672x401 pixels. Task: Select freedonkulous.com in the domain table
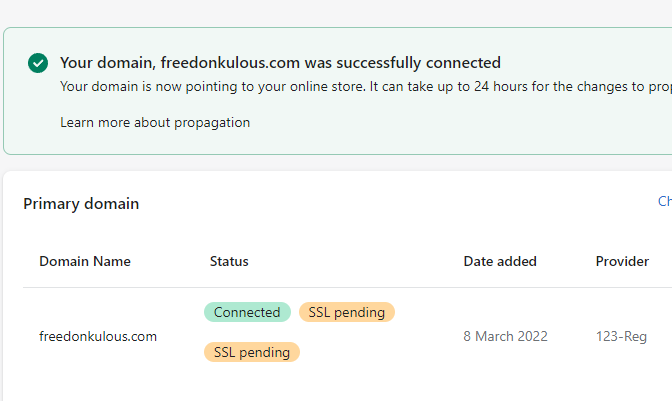[98, 336]
